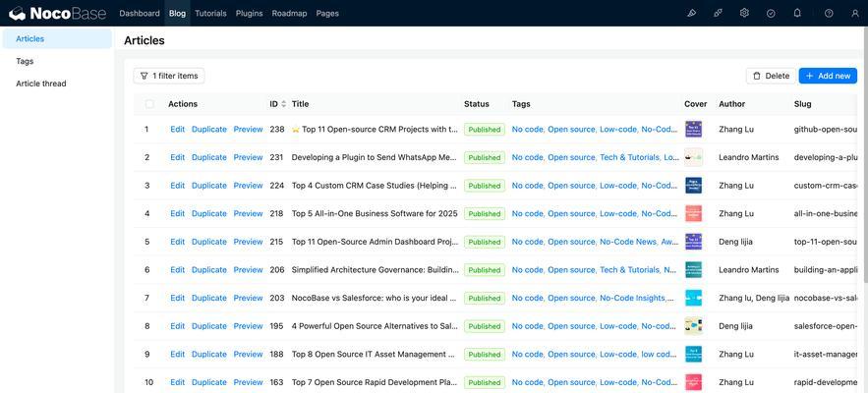Click Published status of article 203

point(485,298)
